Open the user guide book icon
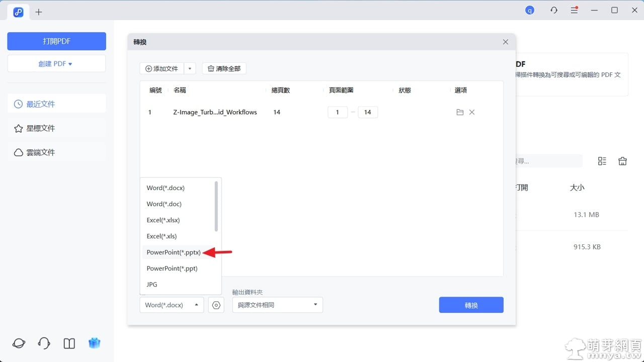Viewport: 644px width, 362px height. pyautogui.click(x=69, y=343)
